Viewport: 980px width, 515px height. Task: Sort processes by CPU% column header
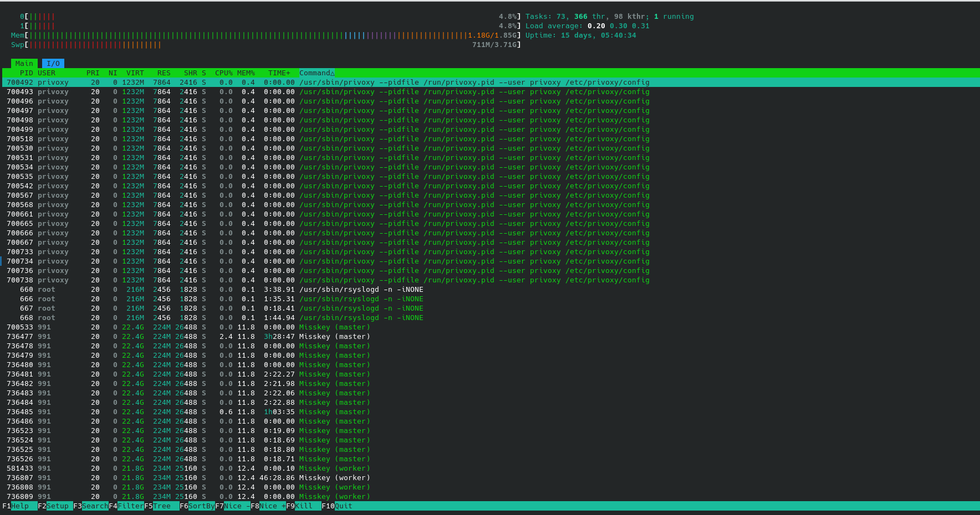pyautogui.click(x=223, y=73)
